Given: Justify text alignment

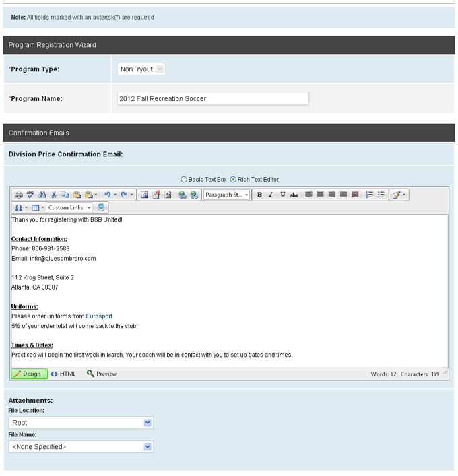Looking at the screenshot, I should (343, 195).
